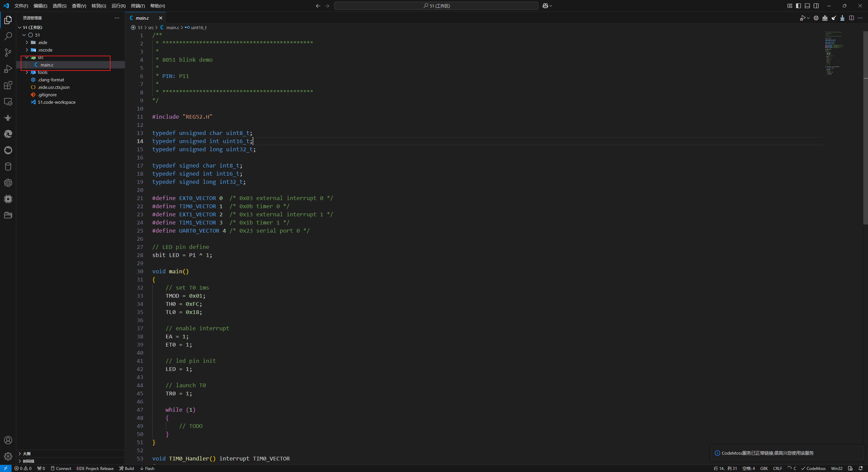Click errors and warnings count in status bar
The width and height of the screenshot is (868, 472).
[x=23, y=468]
